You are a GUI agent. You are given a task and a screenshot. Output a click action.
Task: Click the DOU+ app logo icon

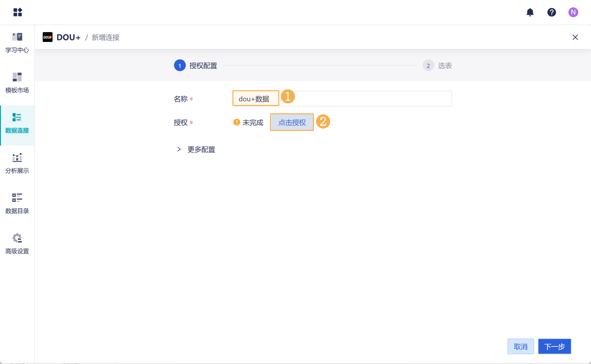coord(47,37)
